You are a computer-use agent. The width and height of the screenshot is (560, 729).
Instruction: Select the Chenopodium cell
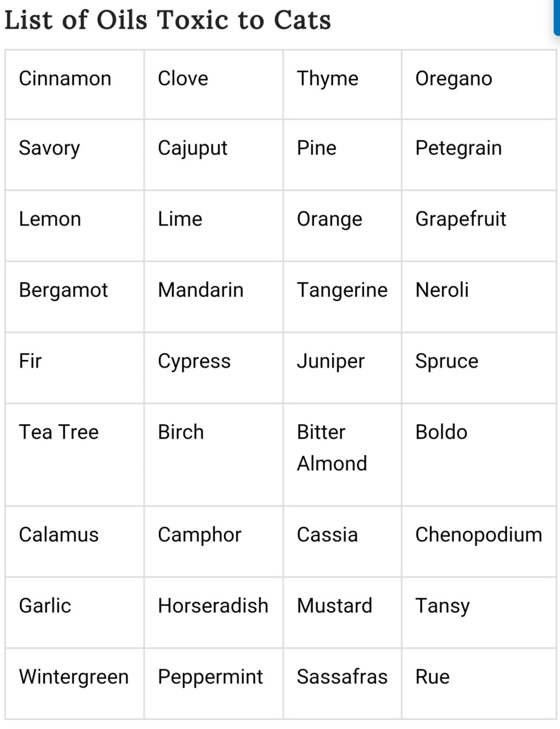479,535
